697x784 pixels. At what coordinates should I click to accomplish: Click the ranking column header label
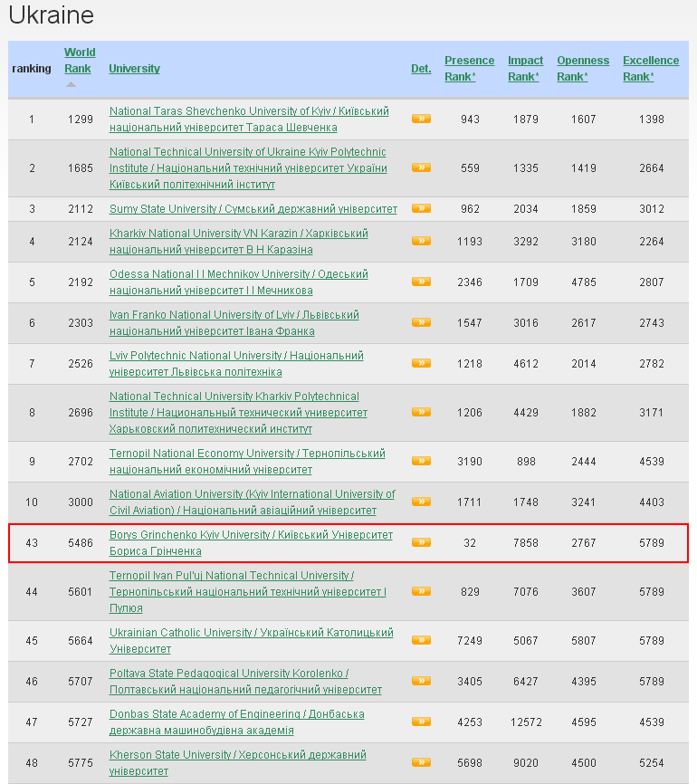point(32,69)
